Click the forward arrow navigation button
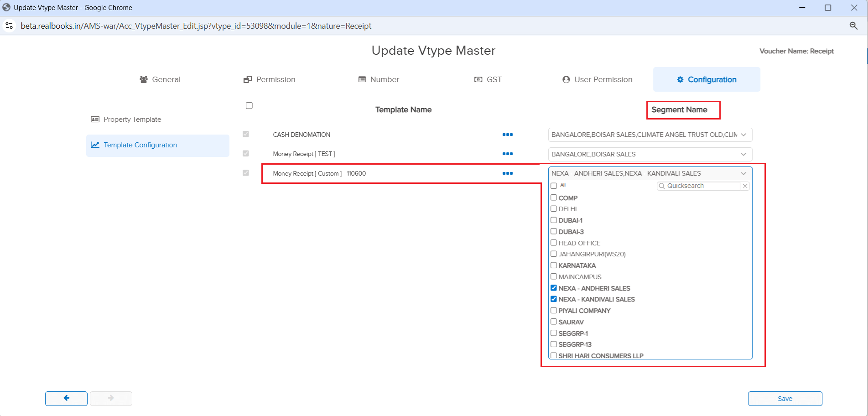This screenshot has height=416, width=868. (111, 398)
